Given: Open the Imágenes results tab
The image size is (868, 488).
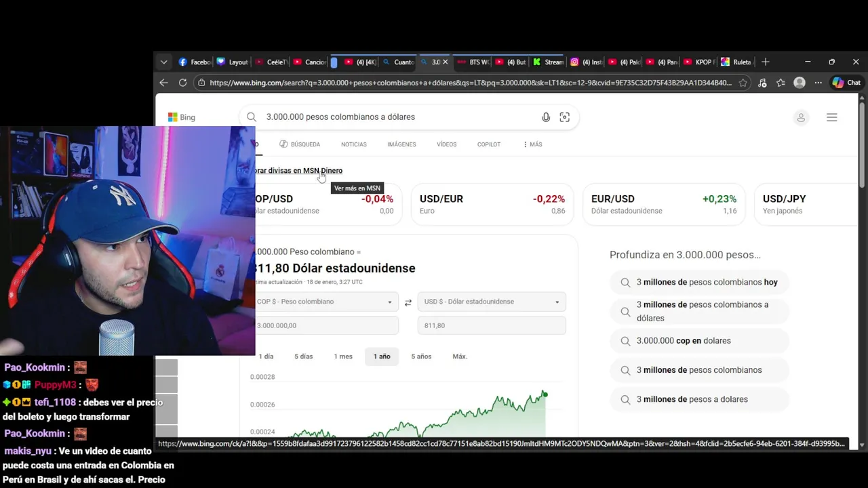Looking at the screenshot, I should (x=401, y=144).
